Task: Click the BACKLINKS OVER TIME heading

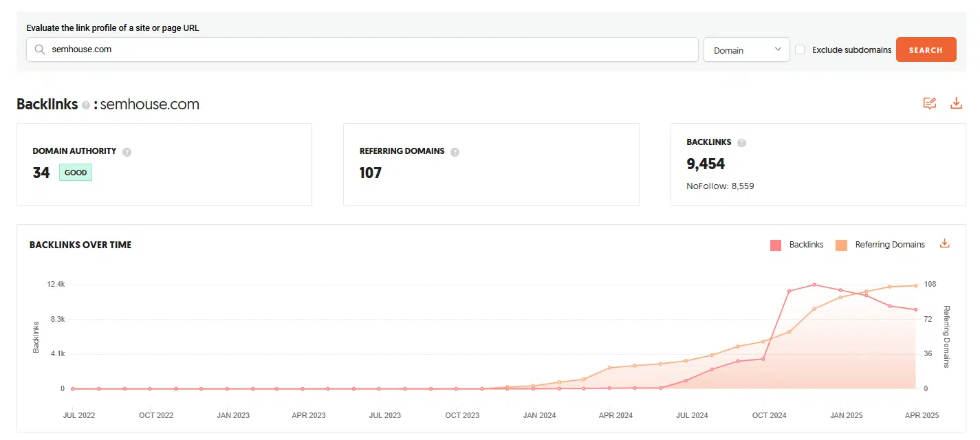Action: click(80, 245)
